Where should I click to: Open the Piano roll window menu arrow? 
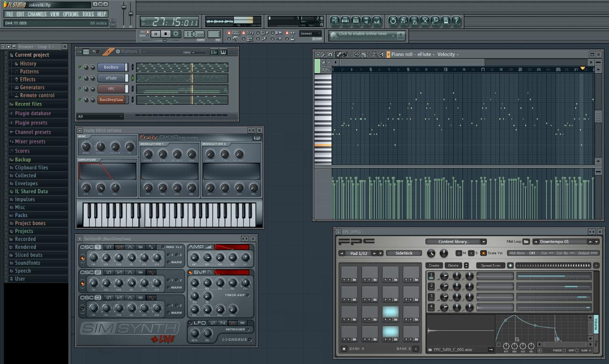[x=318, y=54]
